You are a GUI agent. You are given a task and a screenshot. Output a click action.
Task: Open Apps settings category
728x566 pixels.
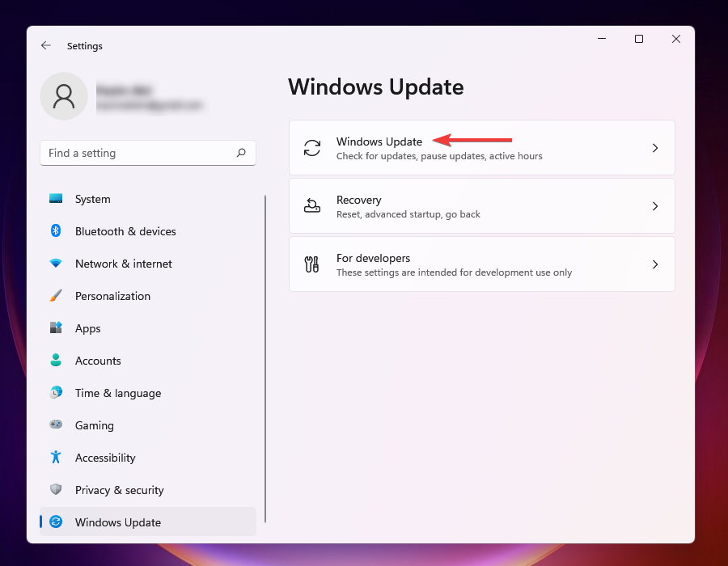tap(148, 328)
